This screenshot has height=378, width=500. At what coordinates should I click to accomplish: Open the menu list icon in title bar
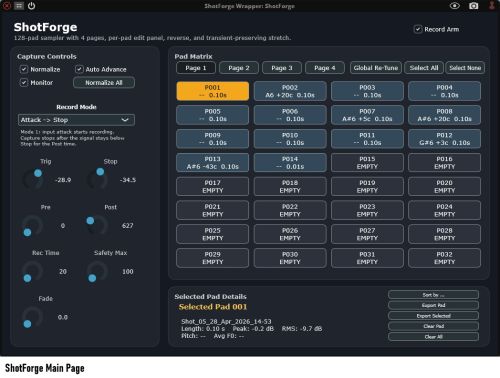(x=19, y=6)
